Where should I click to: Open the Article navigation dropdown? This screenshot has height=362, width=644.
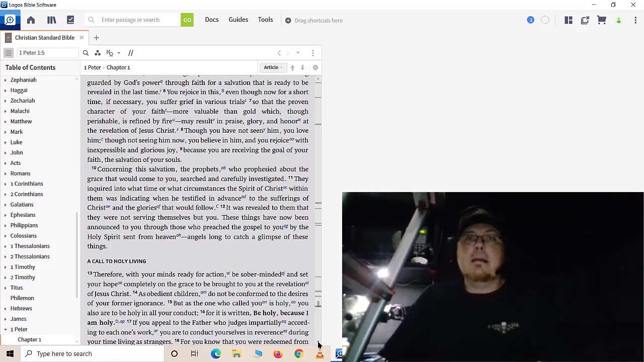tap(273, 67)
